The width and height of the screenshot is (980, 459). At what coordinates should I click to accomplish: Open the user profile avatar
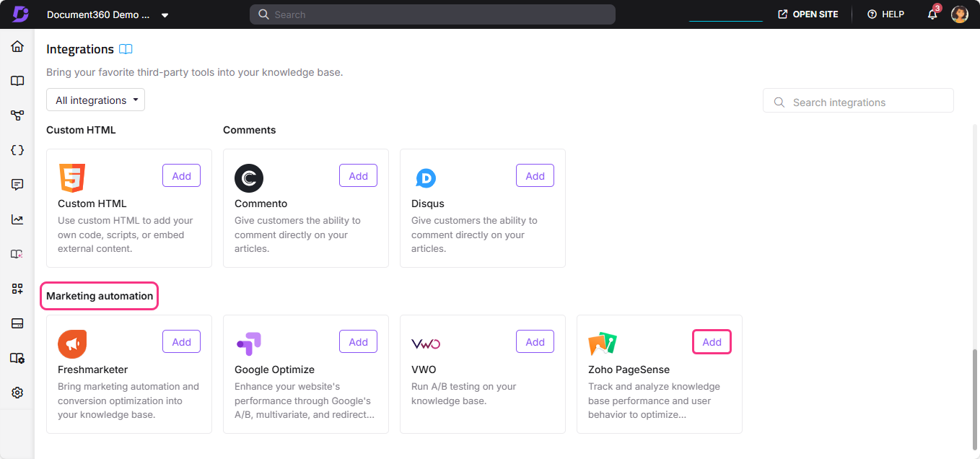[959, 14]
